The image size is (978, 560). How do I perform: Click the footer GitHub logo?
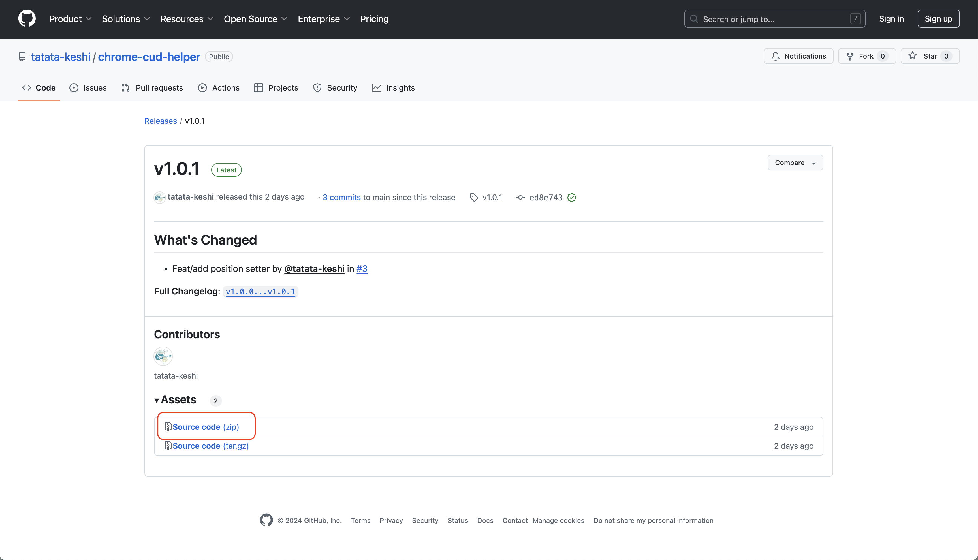[266, 520]
